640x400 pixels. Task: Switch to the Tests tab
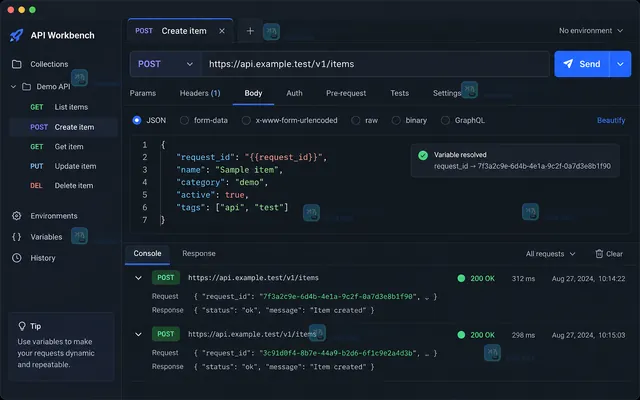click(399, 93)
